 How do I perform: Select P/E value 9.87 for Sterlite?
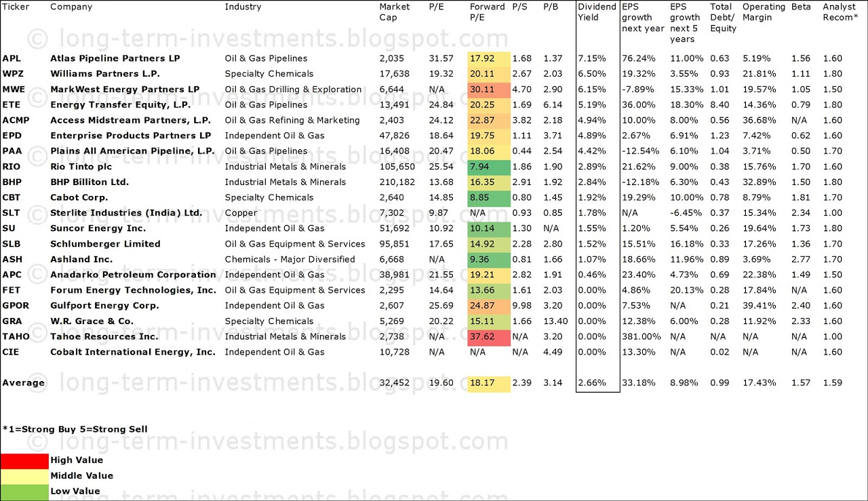click(438, 213)
